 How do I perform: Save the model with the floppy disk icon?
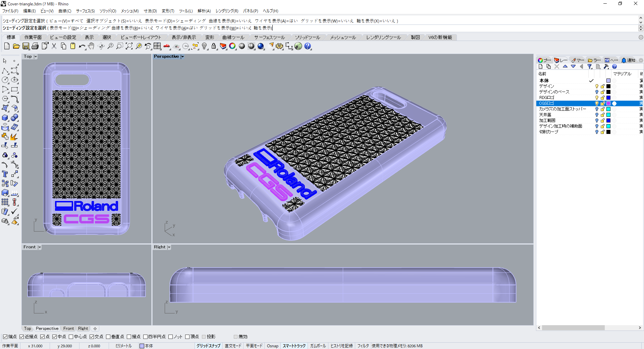[26, 46]
